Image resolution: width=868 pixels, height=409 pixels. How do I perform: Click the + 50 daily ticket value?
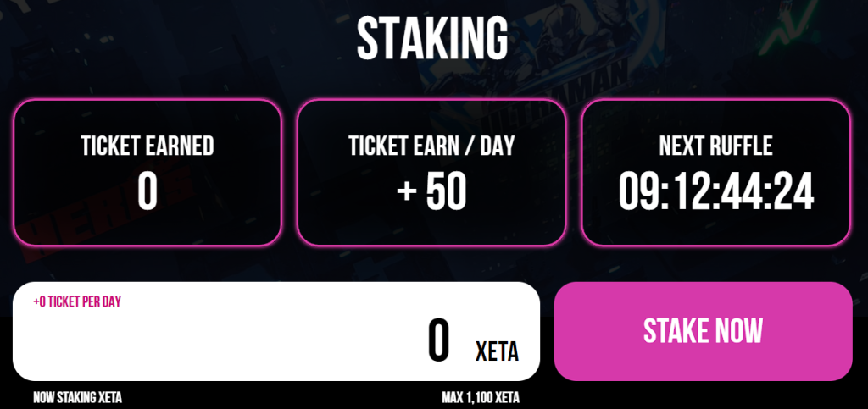pyautogui.click(x=431, y=192)
